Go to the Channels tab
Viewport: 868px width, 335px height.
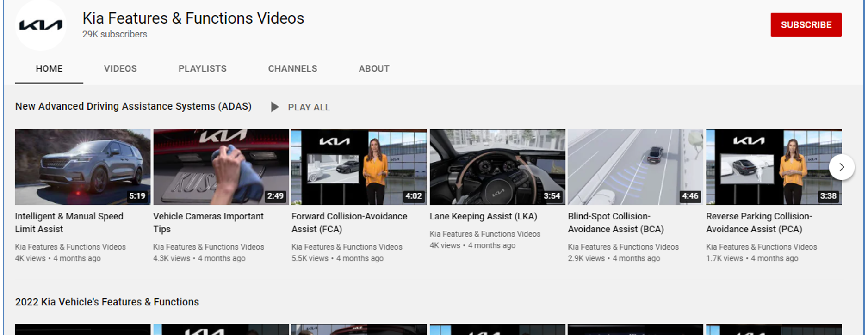pyautogui.click(x=292, y=68)
